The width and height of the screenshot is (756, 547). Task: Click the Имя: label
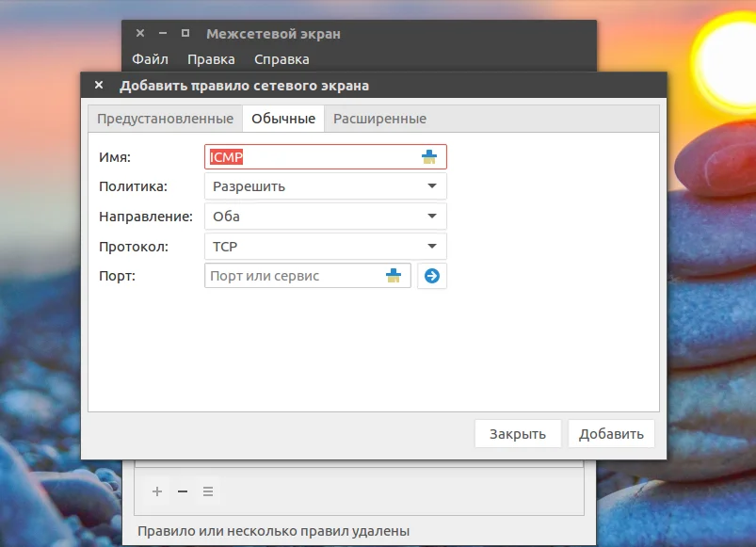pos(115,157)
